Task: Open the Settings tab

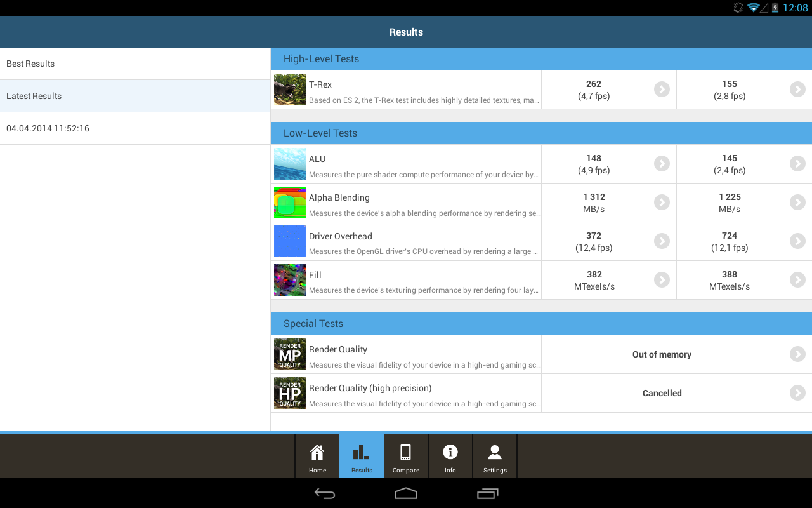Action: 495,456
